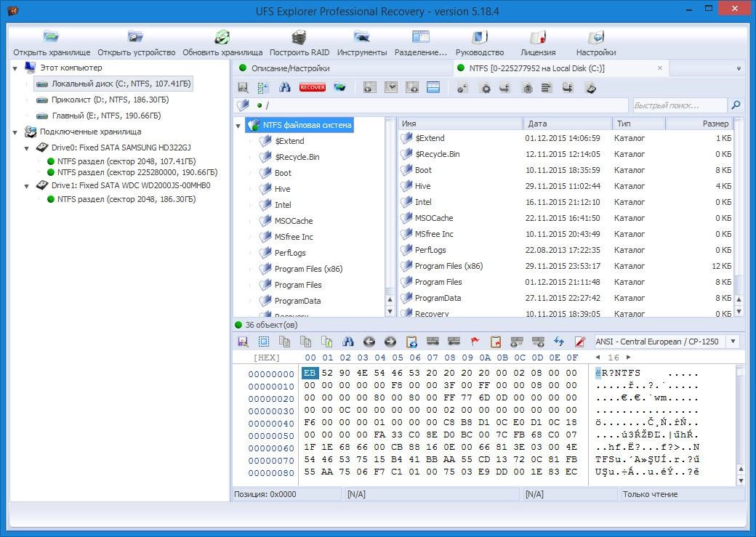The height and width of the screenshot is (537, 756).
Task: Click the binoculars search icon in hex toolbar
Action: tap(347, 342)
